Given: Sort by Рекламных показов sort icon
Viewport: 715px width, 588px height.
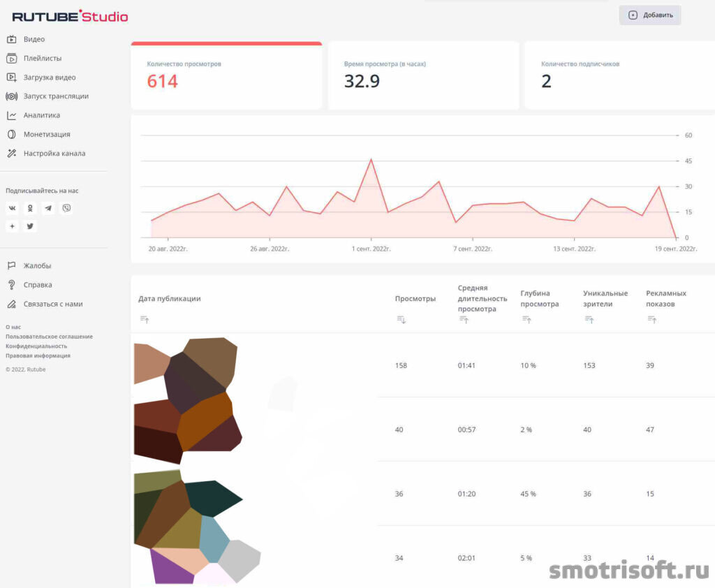Looking at the screenshot, I should click(x=652, y=319).
